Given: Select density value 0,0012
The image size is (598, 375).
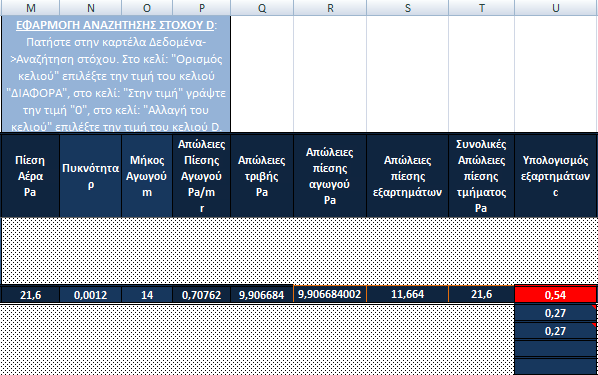Looking at the screenshot, I should tap(91, 295).
